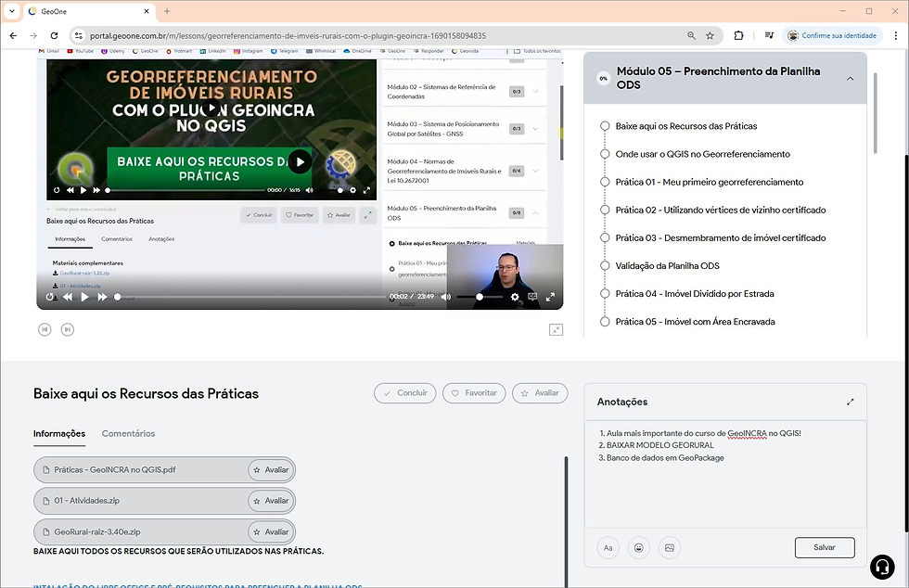Viewport: 909px width, 588px height.
Task: Download GeoRural-raiz-3.40e.zip
Action: [x=97, y=531]
